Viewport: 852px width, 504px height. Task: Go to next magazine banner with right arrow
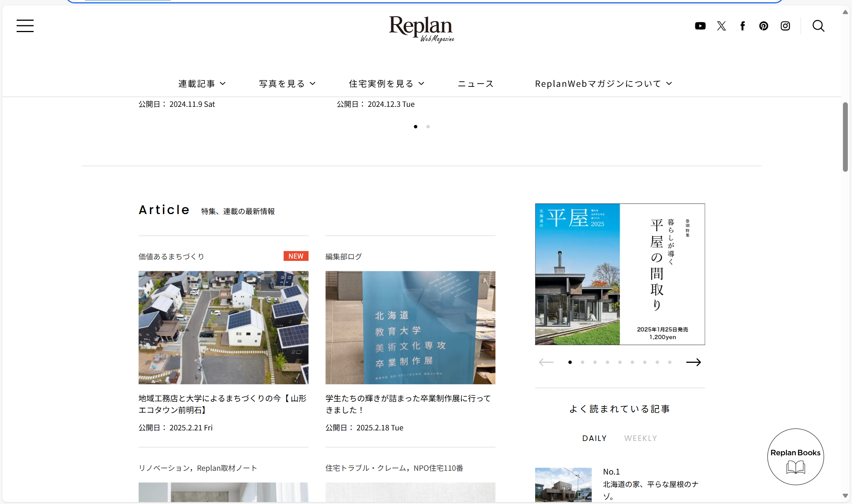coord(693,362)
